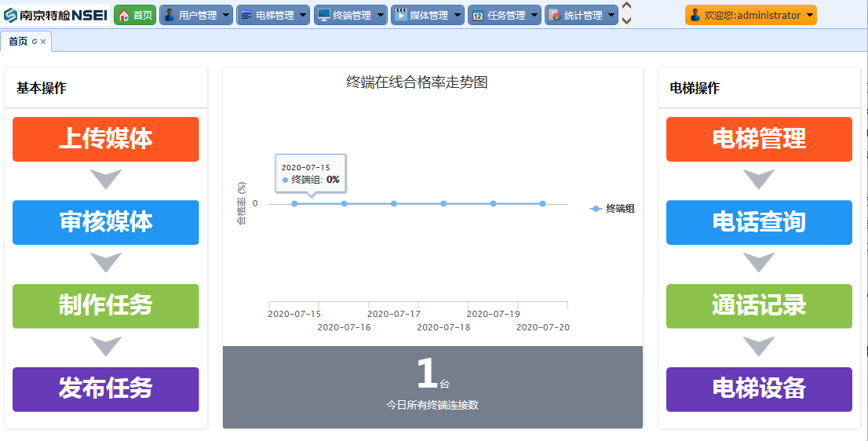Open the 电话查询 button
Screen dimensions: 868x441
click(759, 222)
